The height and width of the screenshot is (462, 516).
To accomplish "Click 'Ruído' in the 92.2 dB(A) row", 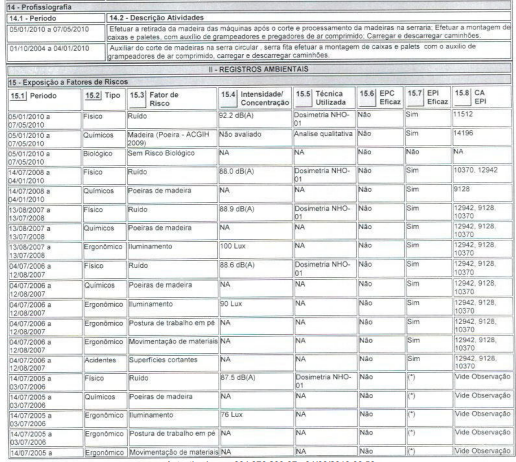I will click(x=137, y=116).
